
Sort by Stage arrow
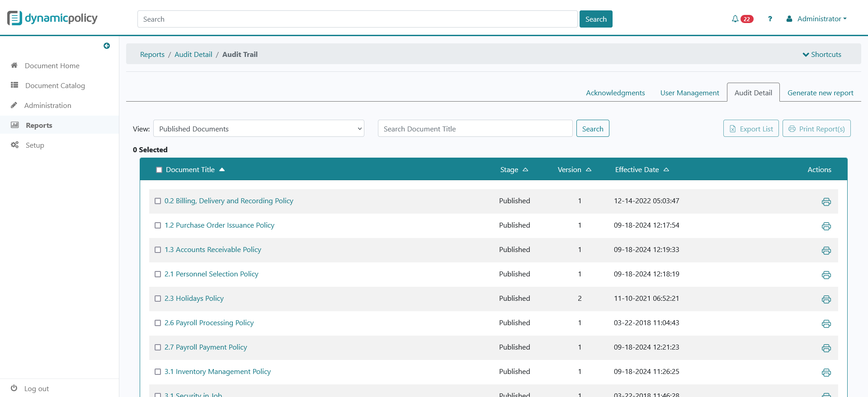coord(525,170)
